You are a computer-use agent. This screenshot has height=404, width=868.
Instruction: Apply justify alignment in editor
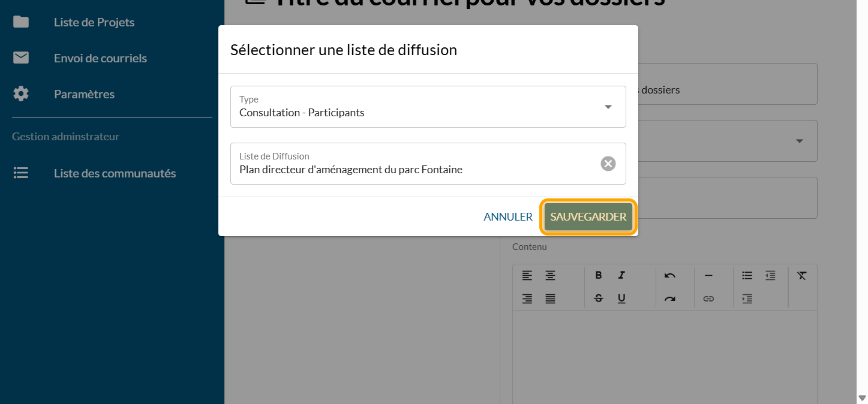pos(550,299)
